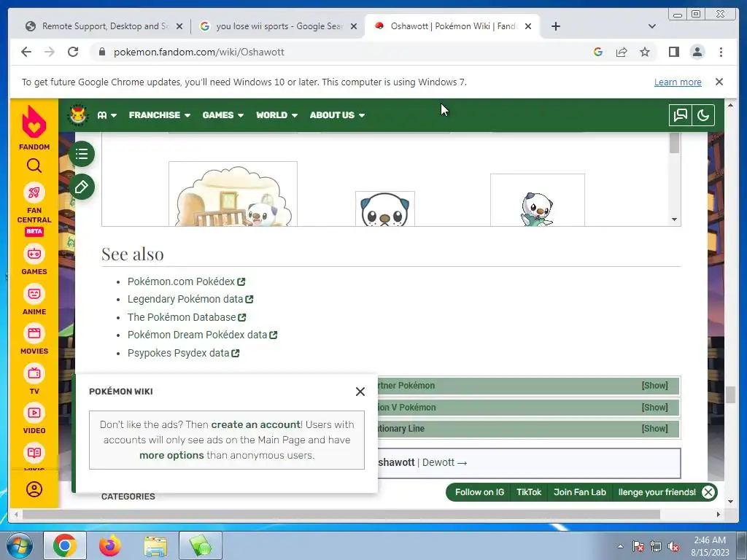Close the Pokémon Wiki popup
The height and width of the screenshot is (560, 747).
[x=360, y=392]
